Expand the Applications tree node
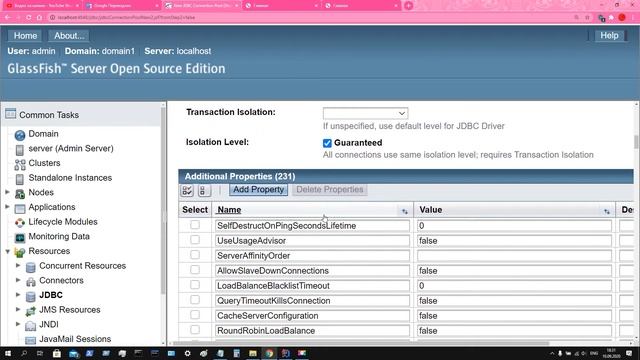640x360 pixels. [x=7, y=207]
